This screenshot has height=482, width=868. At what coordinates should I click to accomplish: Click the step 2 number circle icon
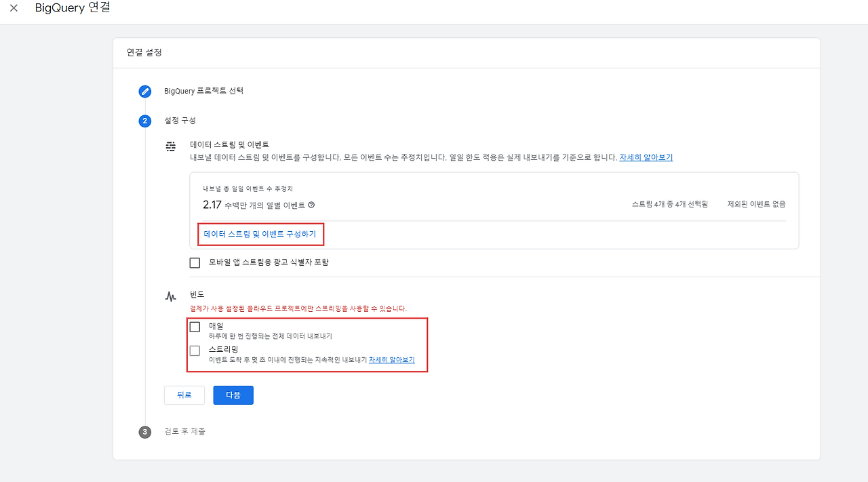point(144,121)
